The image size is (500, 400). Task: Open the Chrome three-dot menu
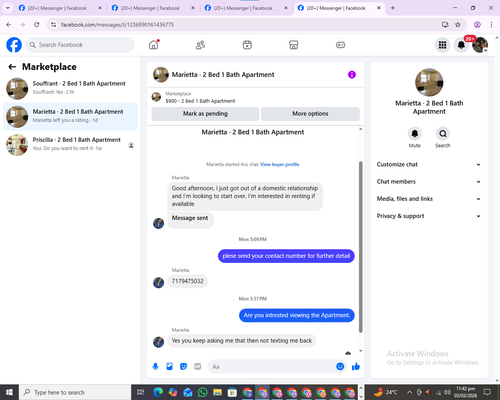(x=491, y=25)
